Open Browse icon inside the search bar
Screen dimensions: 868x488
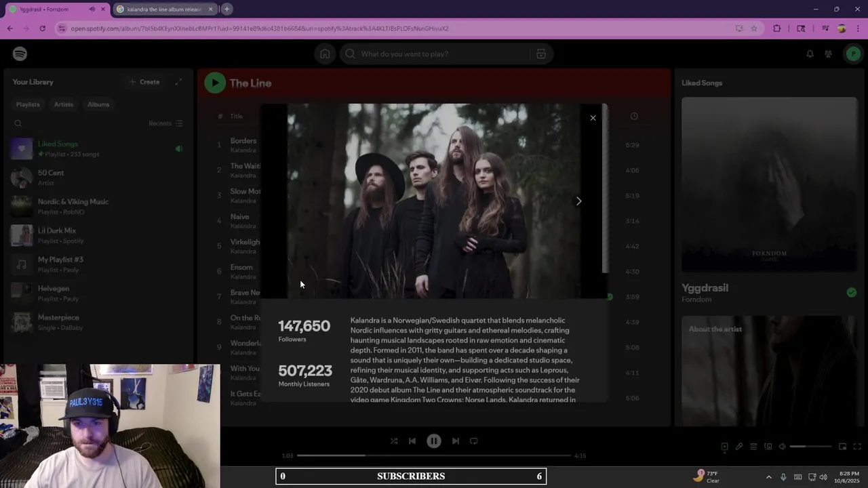[540, 54]
